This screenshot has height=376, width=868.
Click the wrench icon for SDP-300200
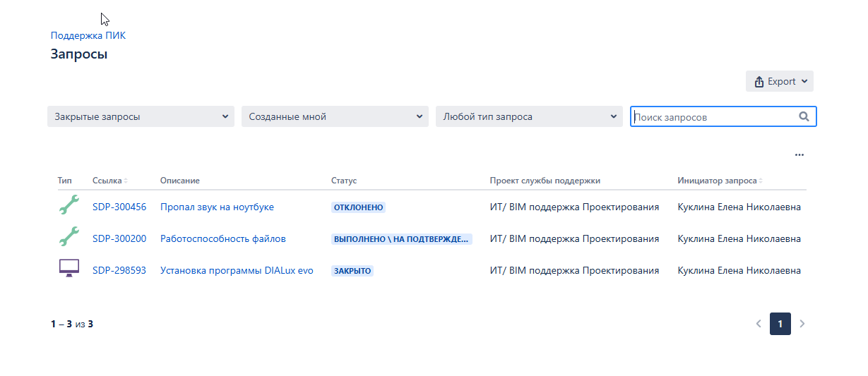coord(69,237)
